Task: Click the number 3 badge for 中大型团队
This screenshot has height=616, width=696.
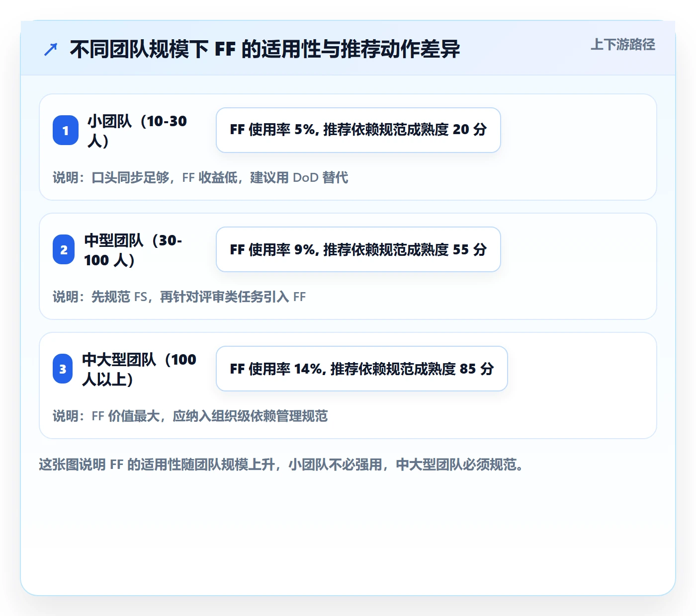Action: [x=63, y=369]
